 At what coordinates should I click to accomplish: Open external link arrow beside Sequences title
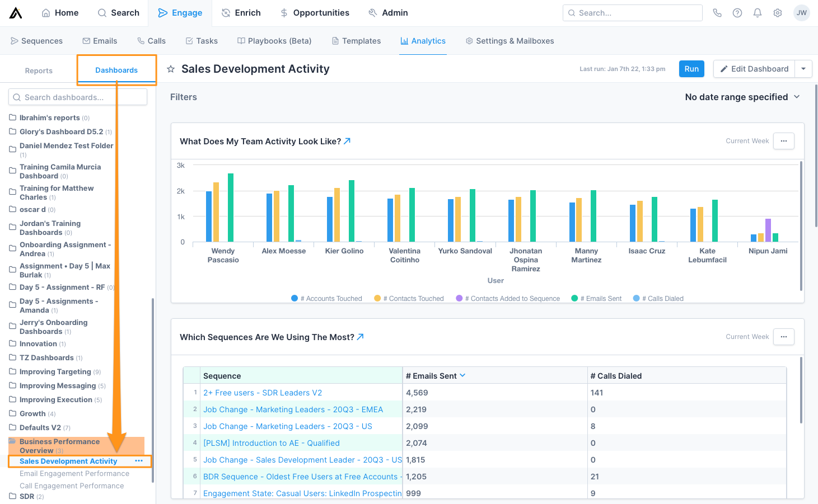pyautogui.click(x=361, y=337)
